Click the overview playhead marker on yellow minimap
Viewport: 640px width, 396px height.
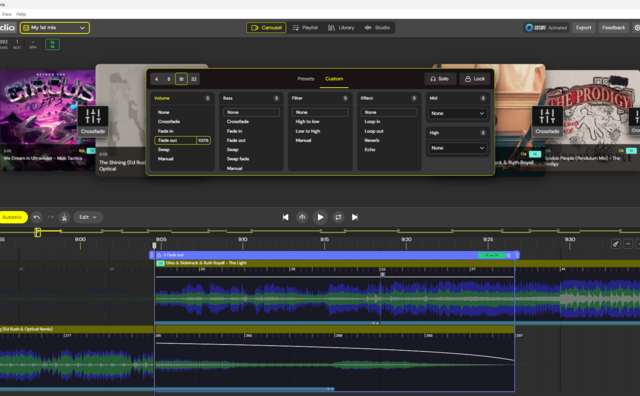click(x=38, y=232)
